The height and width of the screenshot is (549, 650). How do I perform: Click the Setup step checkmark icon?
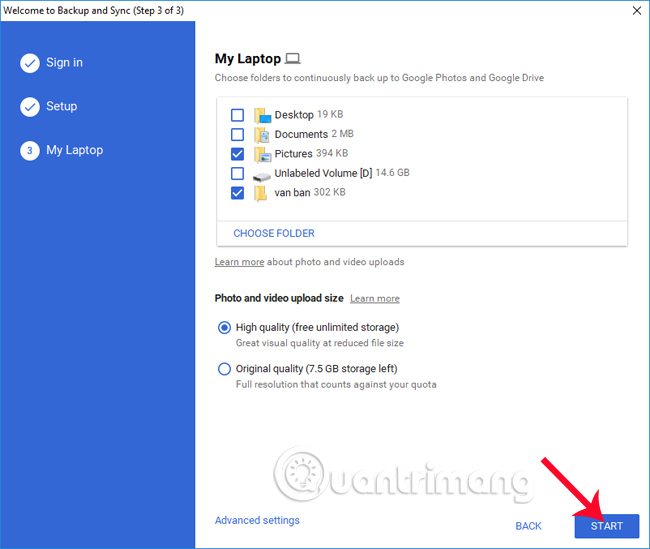point(30,107)
